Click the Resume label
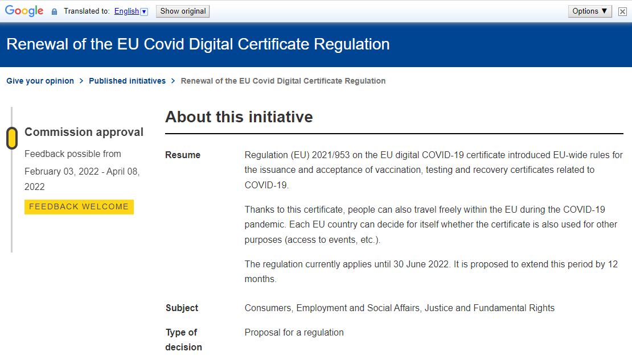 183,155
